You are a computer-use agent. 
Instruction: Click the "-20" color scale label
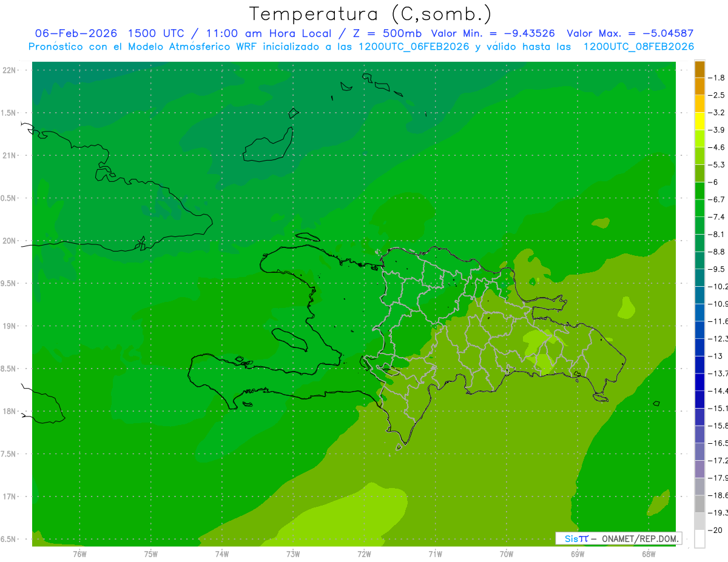716,530
